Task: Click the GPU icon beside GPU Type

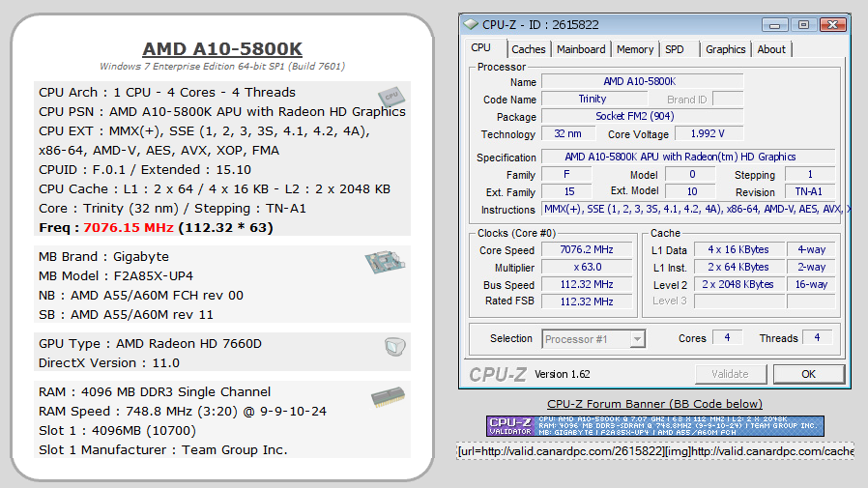Action: point(395,347)
